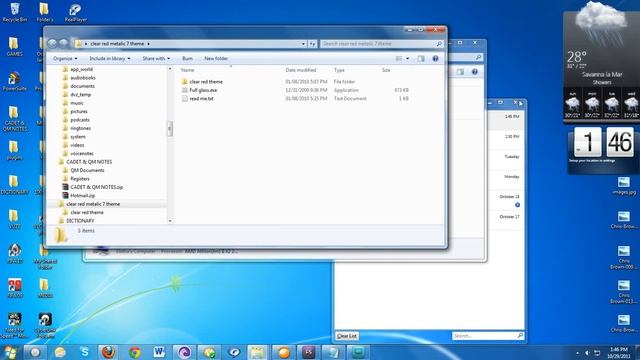Select Registers in the folder tree
Viewport: 640px width, 360px height.
pos(80,179)
